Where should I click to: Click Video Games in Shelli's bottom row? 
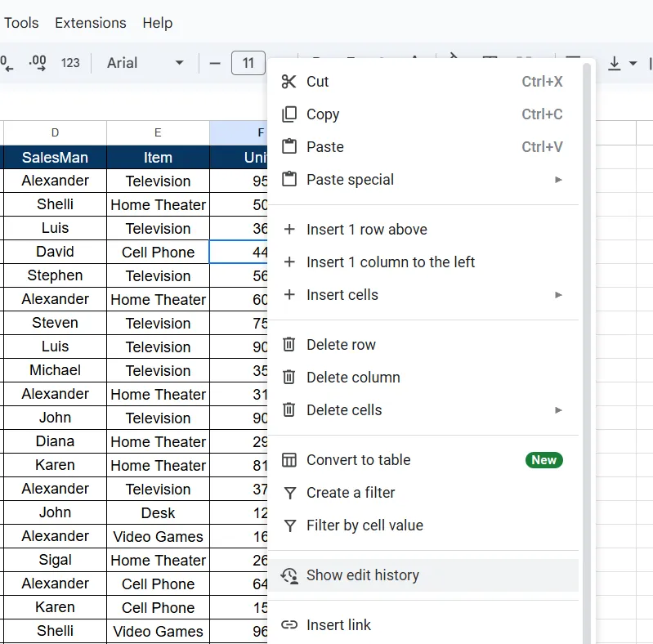tap(158, 631)
